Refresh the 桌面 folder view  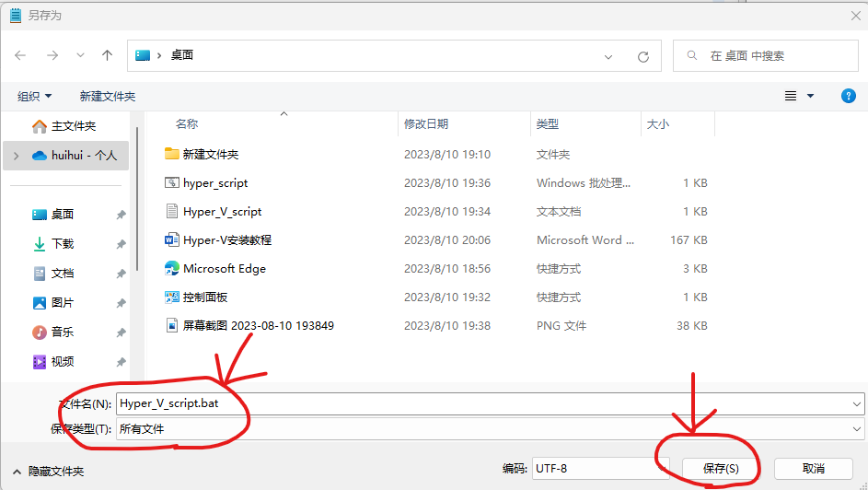point(643,56)
